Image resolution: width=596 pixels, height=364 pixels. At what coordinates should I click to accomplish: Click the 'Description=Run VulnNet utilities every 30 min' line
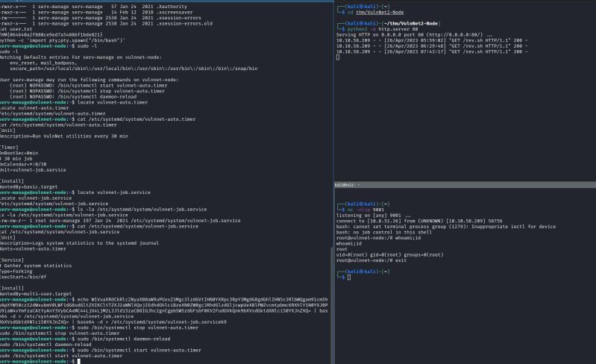[x=64, y=136]
